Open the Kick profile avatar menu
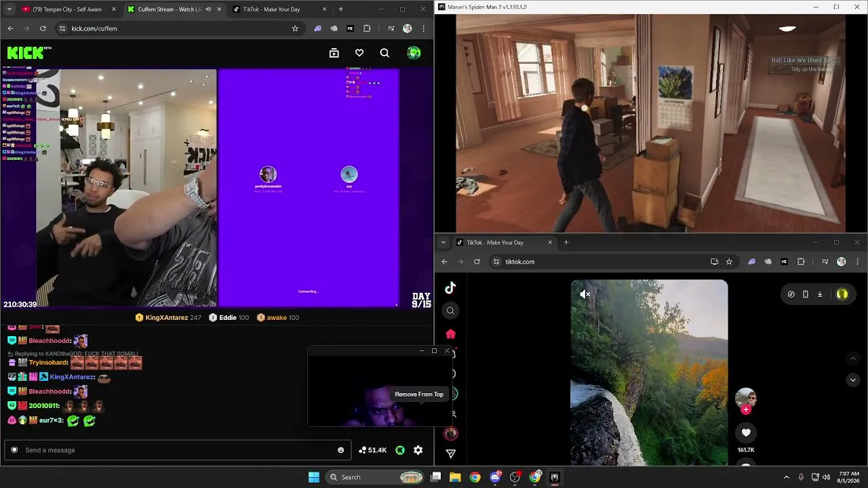 (x=414, y=53)
